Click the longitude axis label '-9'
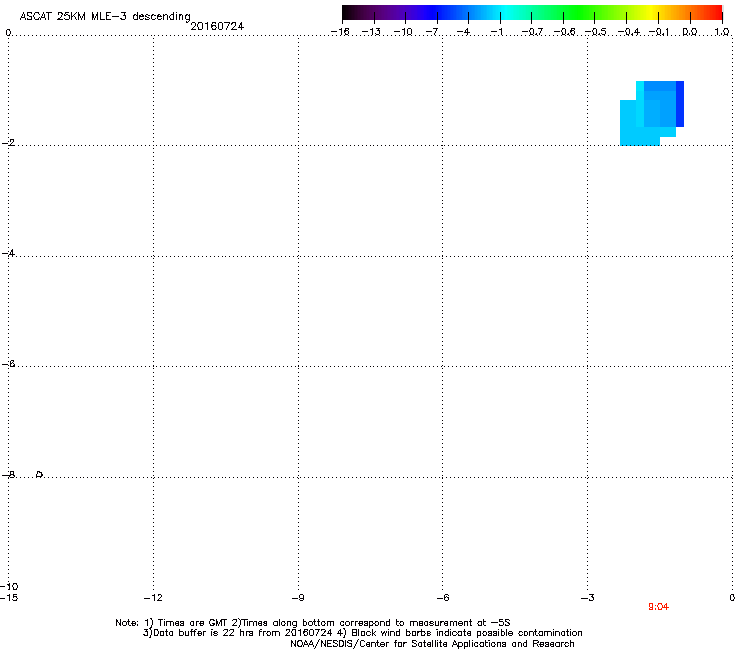740x650 pixels. click(298, 598)
